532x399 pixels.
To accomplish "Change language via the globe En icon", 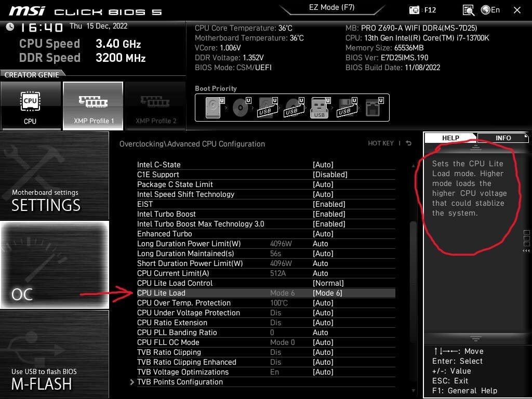I will [x=490, y=10].
